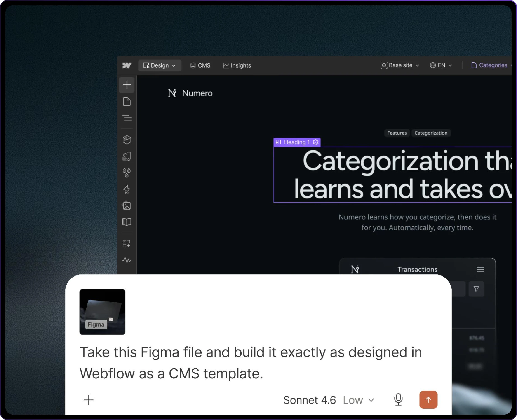Open the Components cube icon
Image resolution: width=517 pixels, height=420 pixels.
(127, 140)
